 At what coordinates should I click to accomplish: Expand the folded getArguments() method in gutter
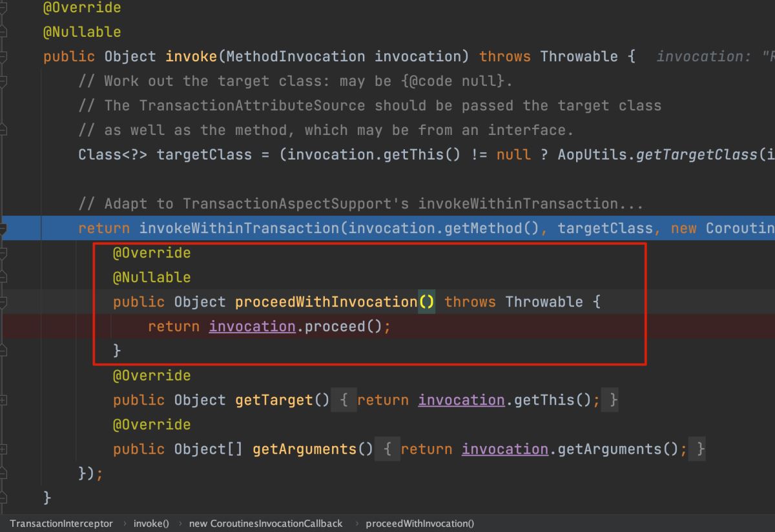pyautogui.click(x=3, y=449)
